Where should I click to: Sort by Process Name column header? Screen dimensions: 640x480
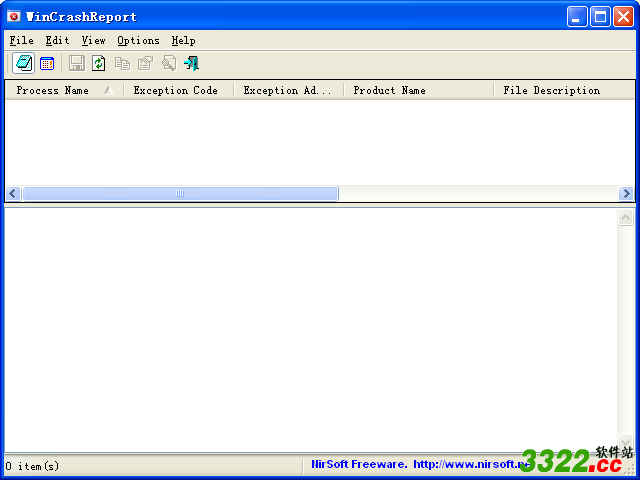click(53, 90)
